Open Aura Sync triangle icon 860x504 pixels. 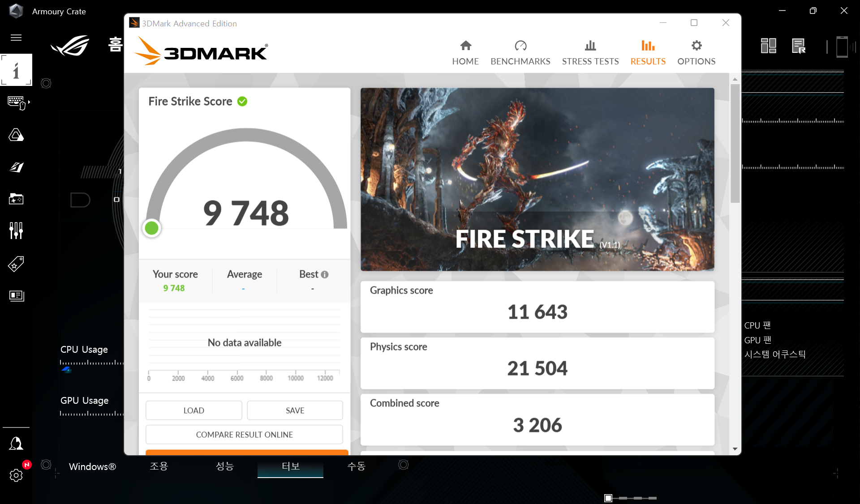click(x=16, y=135)
